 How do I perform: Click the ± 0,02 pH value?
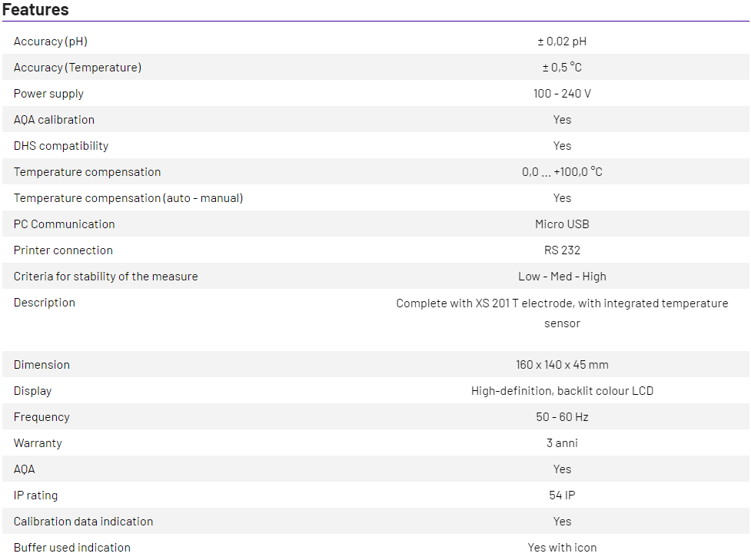[562, 41]
